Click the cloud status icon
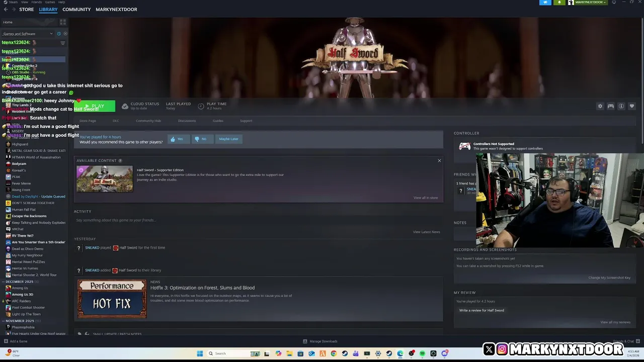 (125, 106)
